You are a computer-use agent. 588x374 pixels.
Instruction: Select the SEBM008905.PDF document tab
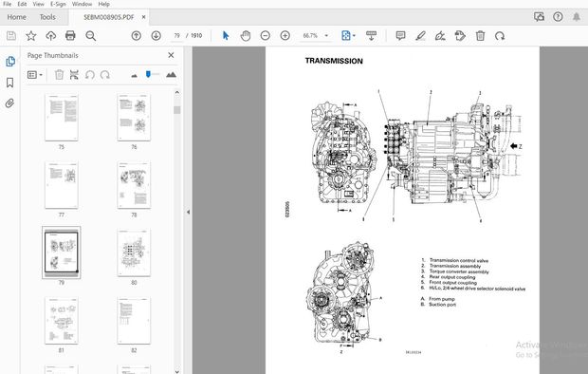pyautogui.click(x=109, y=17)
